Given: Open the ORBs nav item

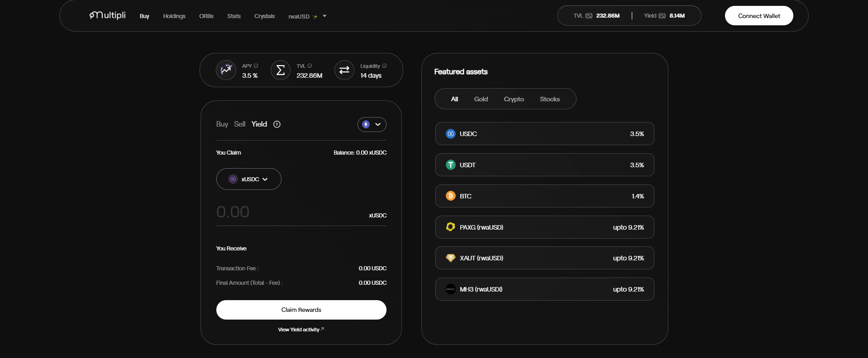Looking at the screenshot, I should [x=206, y=16].
